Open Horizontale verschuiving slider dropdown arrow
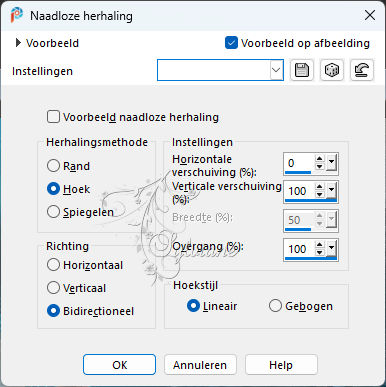Image resolution: width=386 pixels, height=387 pixels. (x=331, y=162)
